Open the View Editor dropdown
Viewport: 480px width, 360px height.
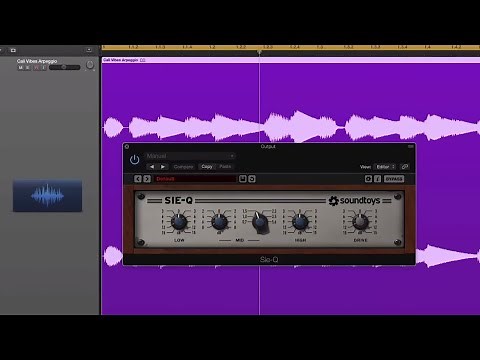[x=385, y=167]
